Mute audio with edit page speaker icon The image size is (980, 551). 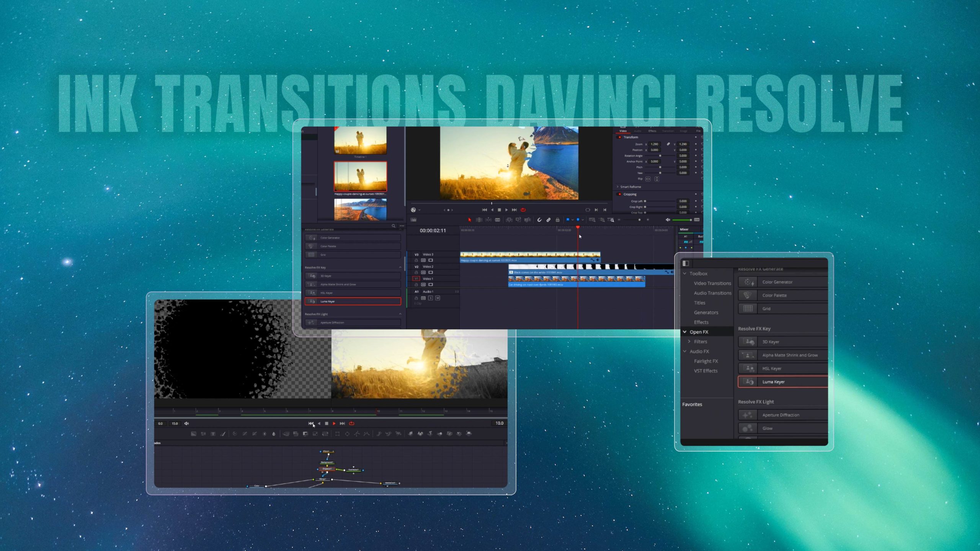pos(668,220)
